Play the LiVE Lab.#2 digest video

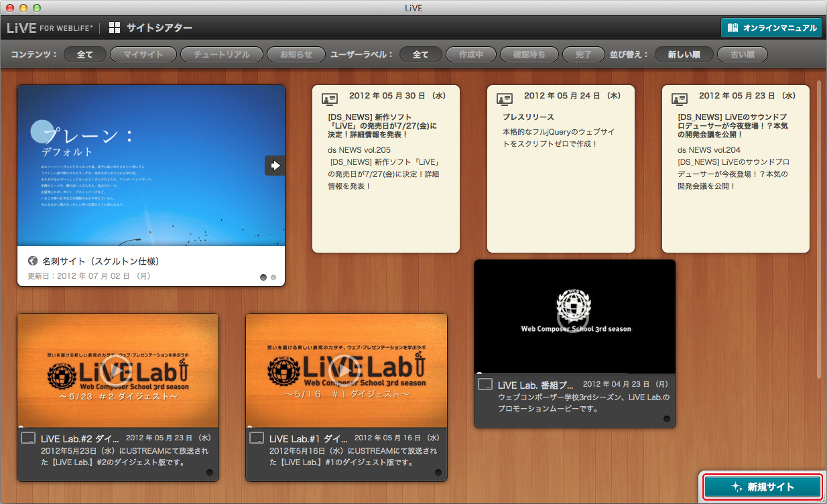click(x=118, y=370)
